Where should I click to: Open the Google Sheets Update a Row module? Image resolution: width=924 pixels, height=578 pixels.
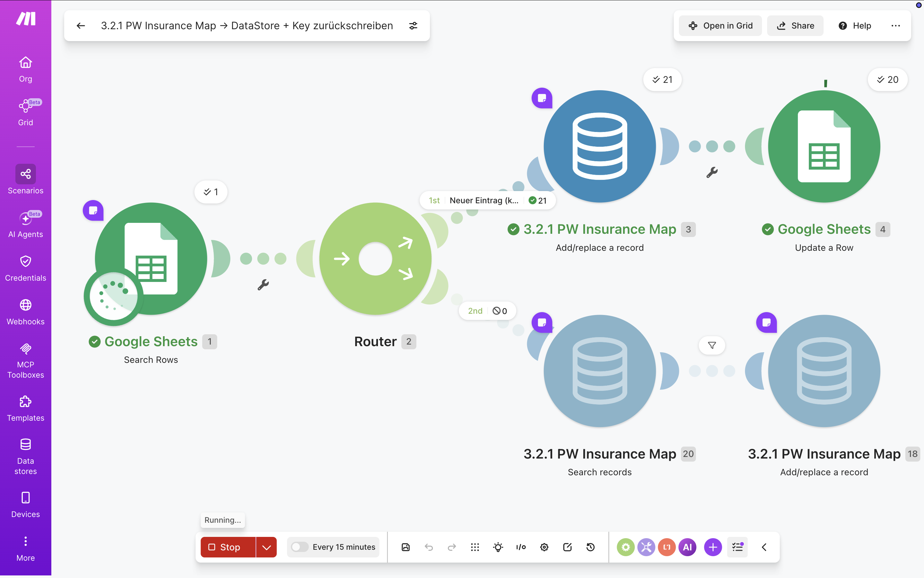pos(824,146)
